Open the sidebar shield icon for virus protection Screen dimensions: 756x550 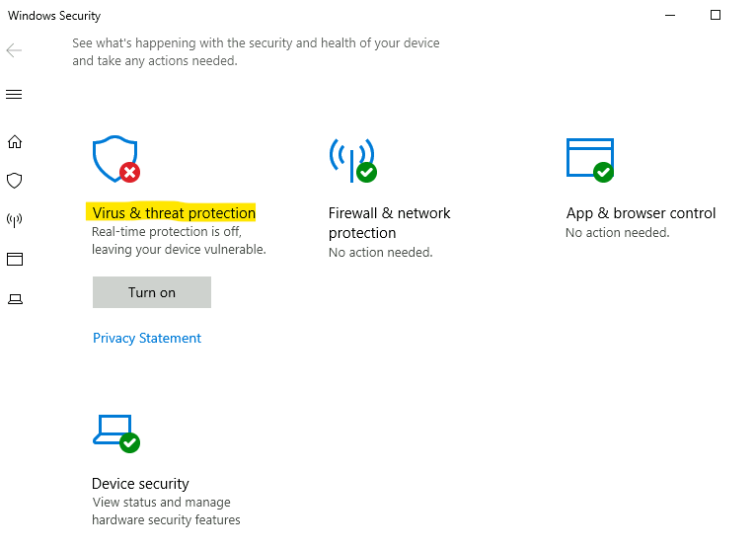14,181
